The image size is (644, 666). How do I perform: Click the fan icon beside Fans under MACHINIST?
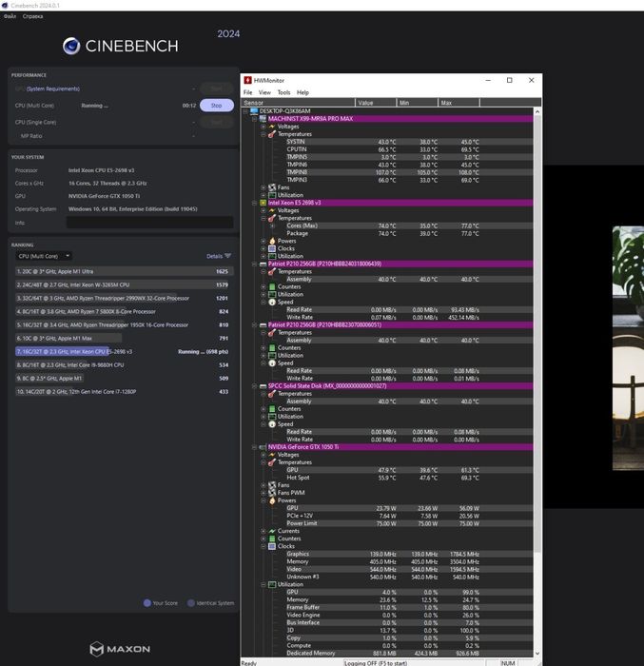point(272,187)
